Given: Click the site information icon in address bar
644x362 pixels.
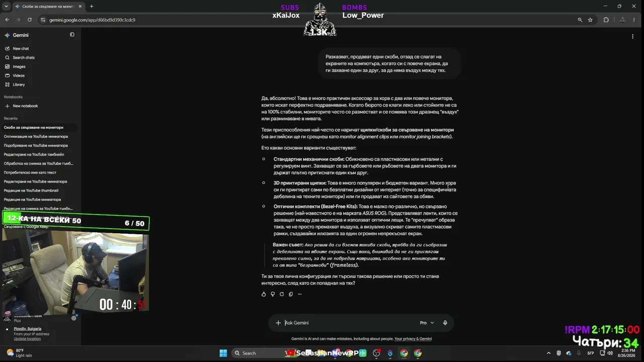Looking at the screenshot, I should point(43,20).
